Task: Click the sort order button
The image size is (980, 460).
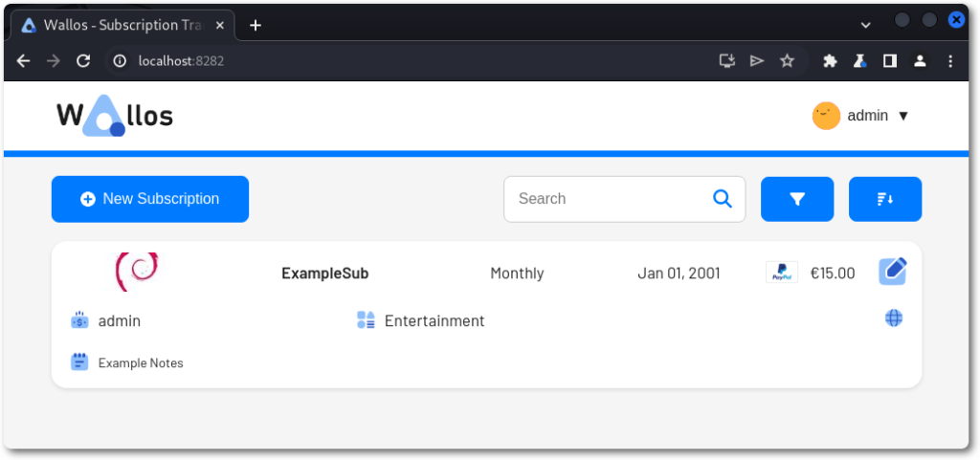Action: pyautogui.click(x=885, y=199)
